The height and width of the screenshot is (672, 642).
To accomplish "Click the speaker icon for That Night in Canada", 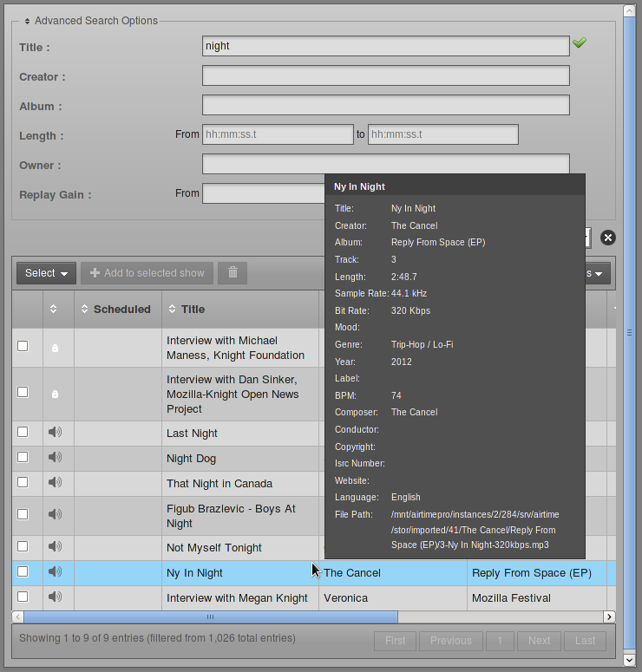I will tap(55, 483).
